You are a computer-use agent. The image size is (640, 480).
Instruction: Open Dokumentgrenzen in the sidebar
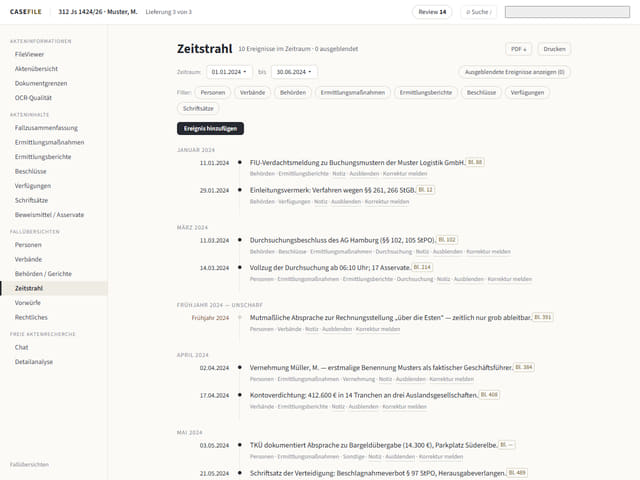[x=41, y=83]
